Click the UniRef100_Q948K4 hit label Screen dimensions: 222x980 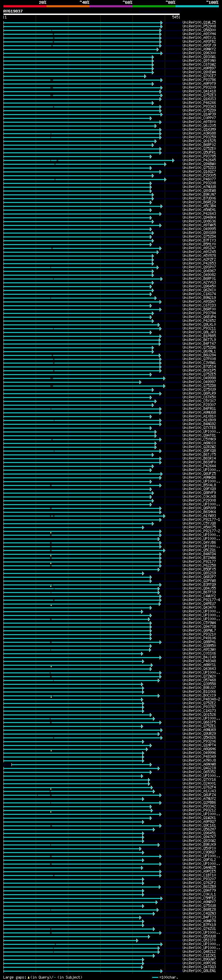[199, 217]
